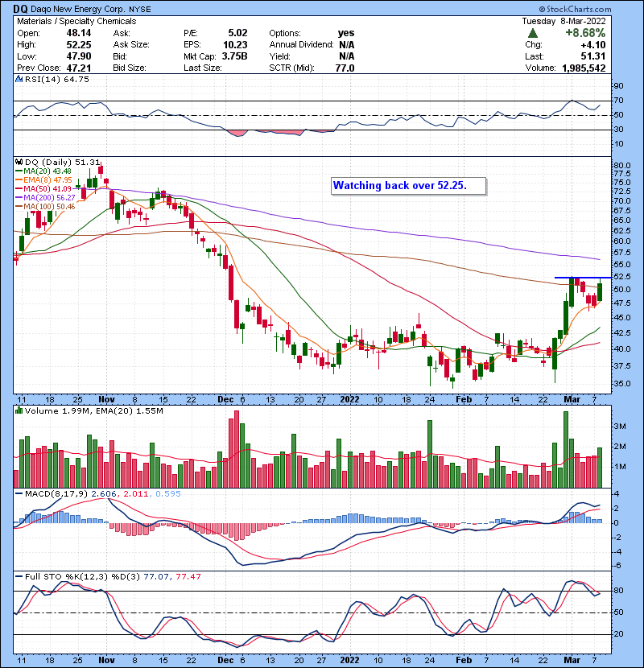Click the latest green candlestick on March 8
The image size is (644, 668).
tap(600, 290)
